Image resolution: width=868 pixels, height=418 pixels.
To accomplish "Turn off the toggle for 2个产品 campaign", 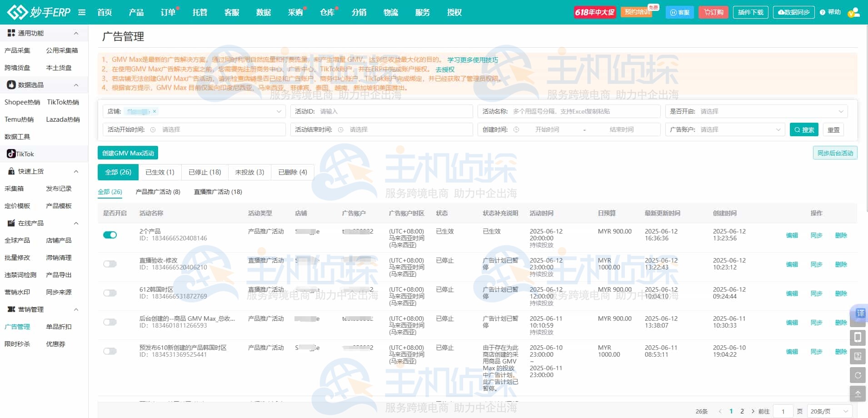I will coord(110,235).
